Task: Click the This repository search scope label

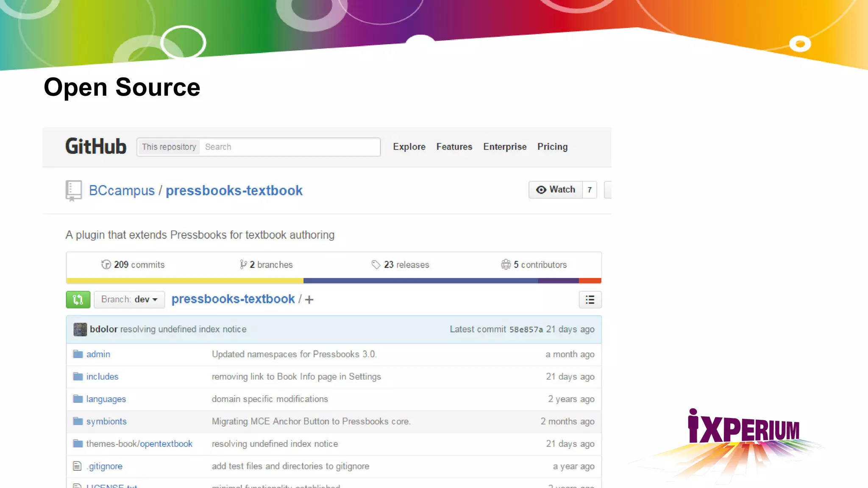Action: click(x=169, y=147)
